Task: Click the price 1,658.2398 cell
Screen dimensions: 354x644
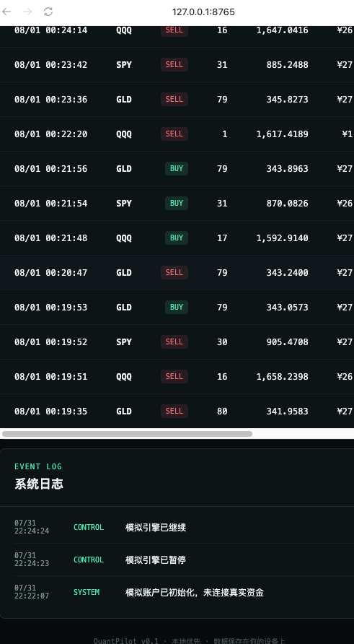Action: click(x=282, y=377)
